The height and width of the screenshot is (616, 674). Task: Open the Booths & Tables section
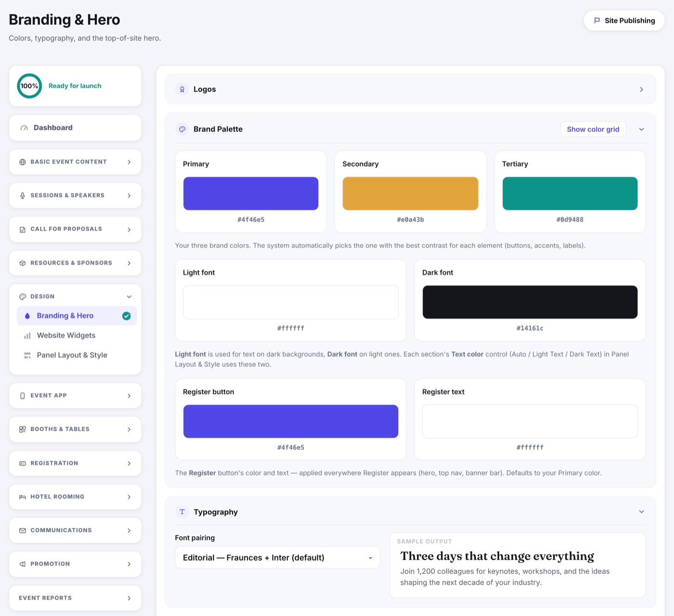click(x=75, y=429)
